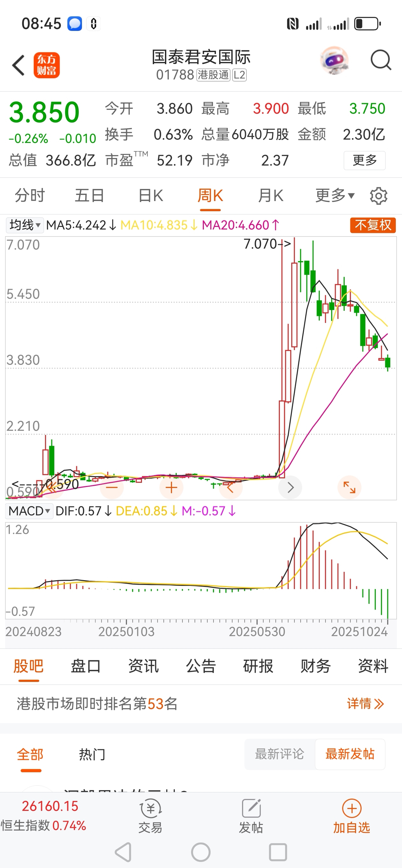Image resolution: width=402 pixels, height=868 pixels.
Task: Tap the MA20:4.660 value
Action: point(241,225)
